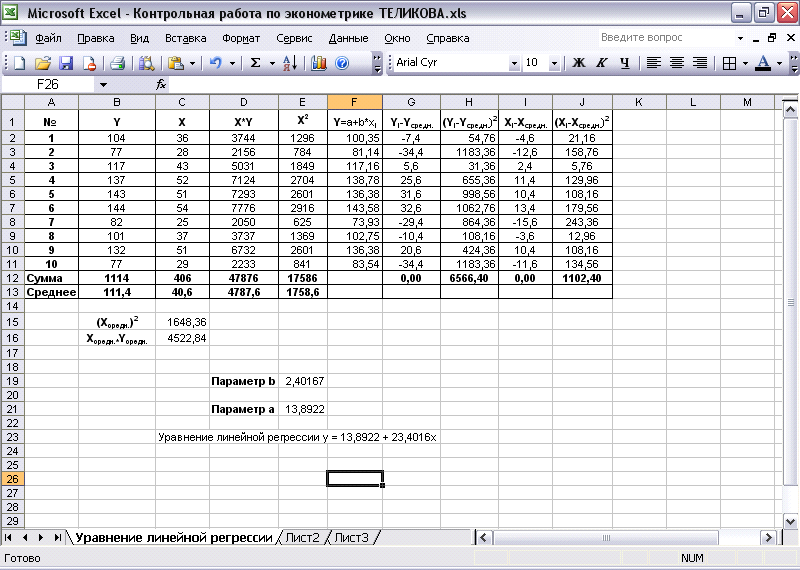Switch to the Лист2 sheet tab
The width and height of the screenshot is (800, 570).
point(303,537)
